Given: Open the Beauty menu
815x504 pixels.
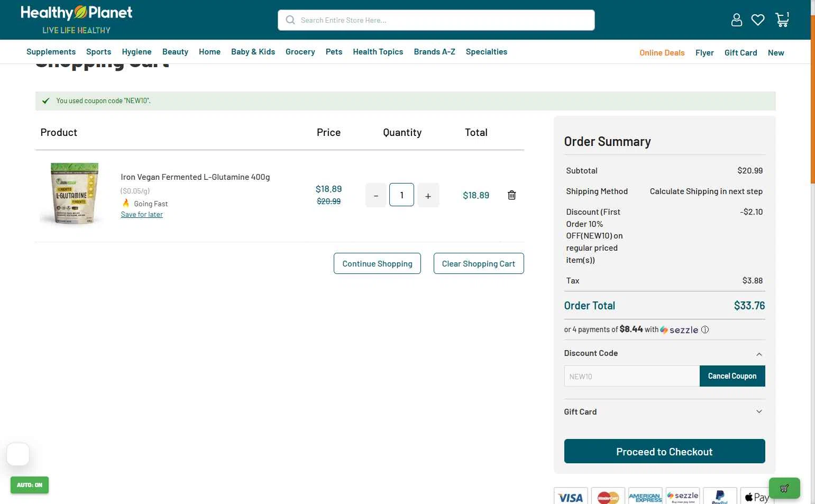Looking at the screenshot, I should (x=175, y=52).
